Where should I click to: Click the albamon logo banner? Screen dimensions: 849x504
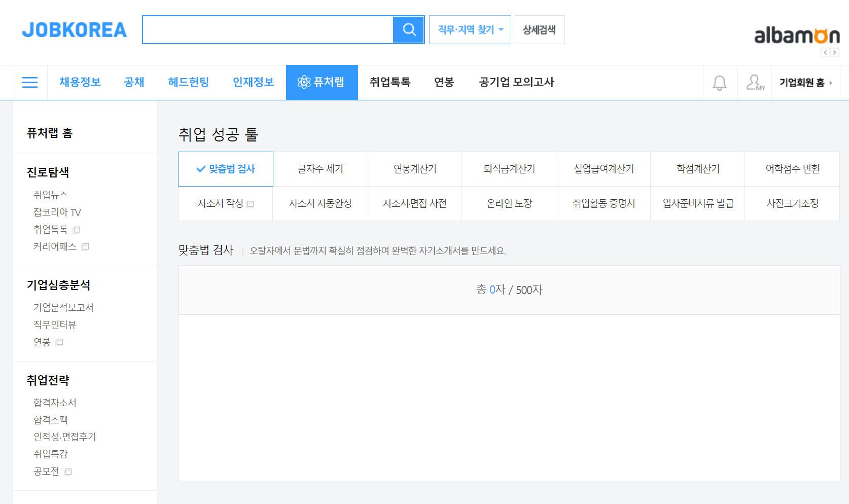[x=797, y=35]
